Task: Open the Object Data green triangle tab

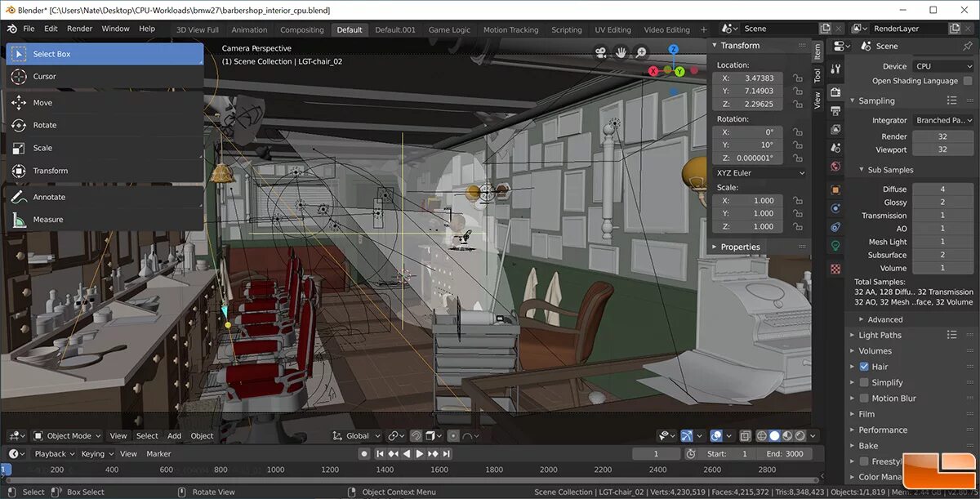Action: point(835,246)
